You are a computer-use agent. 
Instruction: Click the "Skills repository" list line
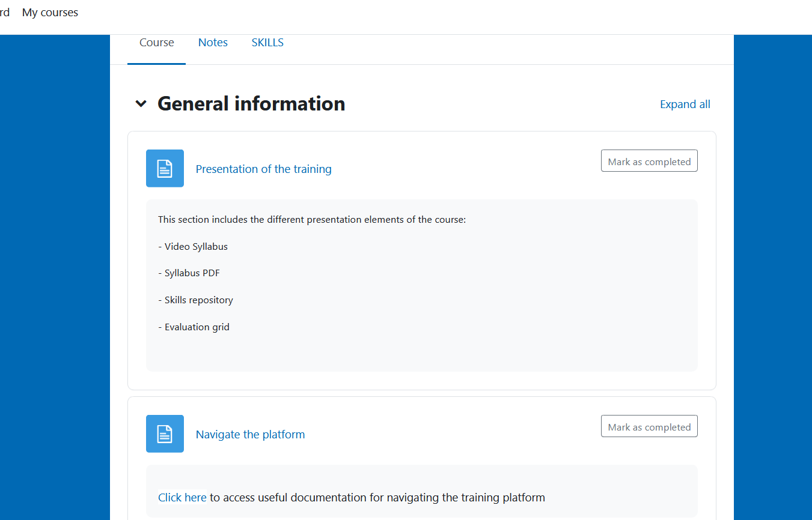tap(195, 300)
